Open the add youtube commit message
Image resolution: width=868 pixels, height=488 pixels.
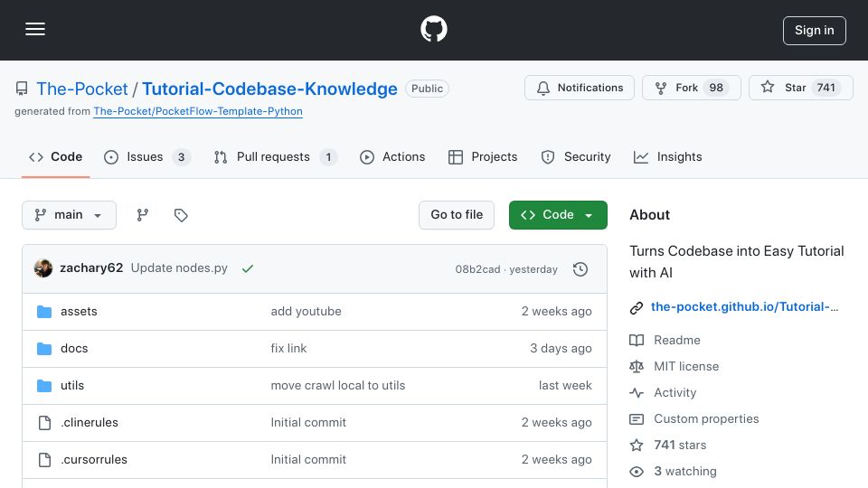[307, 312]
